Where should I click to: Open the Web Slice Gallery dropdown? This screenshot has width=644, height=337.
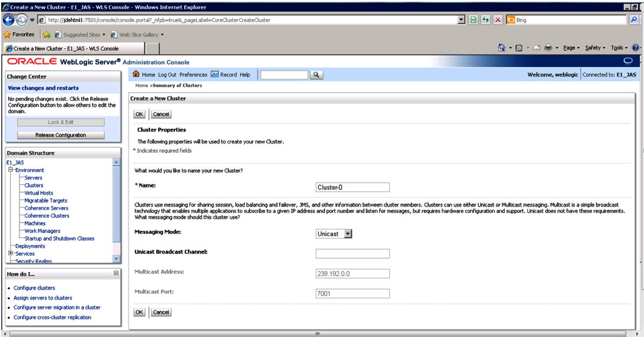162,35
